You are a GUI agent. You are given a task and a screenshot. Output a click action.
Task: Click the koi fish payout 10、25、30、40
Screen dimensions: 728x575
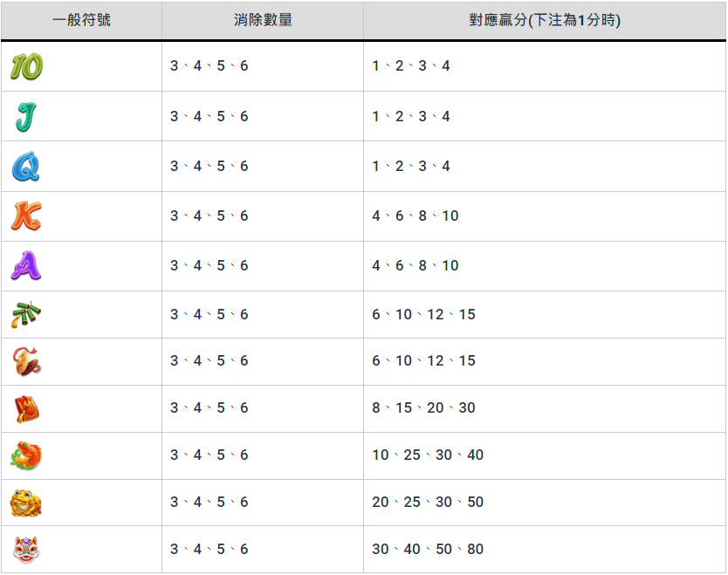[428, 455]
